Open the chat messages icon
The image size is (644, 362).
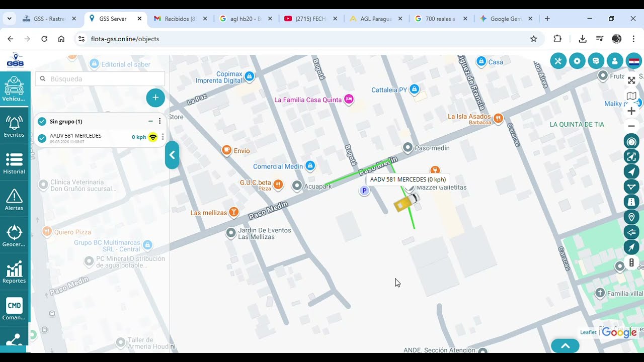pos(596,61)
